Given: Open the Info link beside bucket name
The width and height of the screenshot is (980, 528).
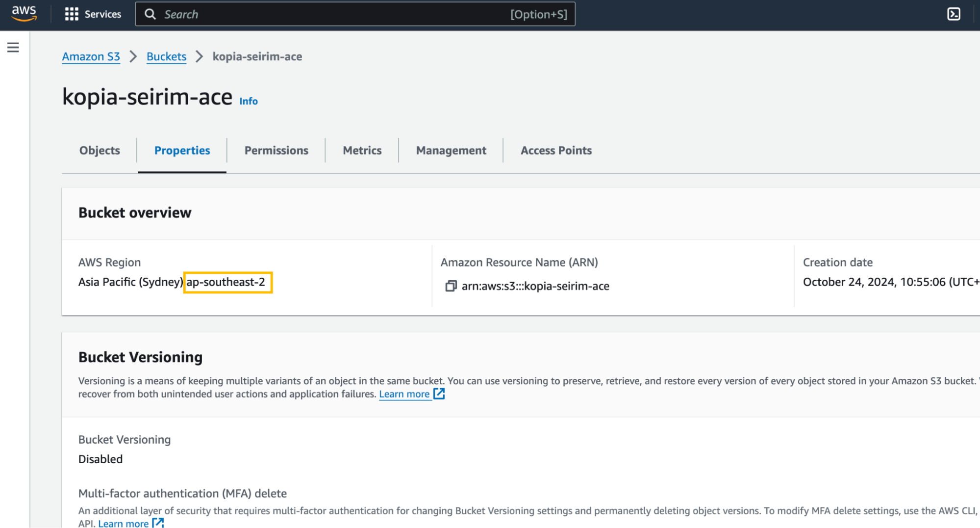Looking at the screenshot, I should (x=249, y=101).
